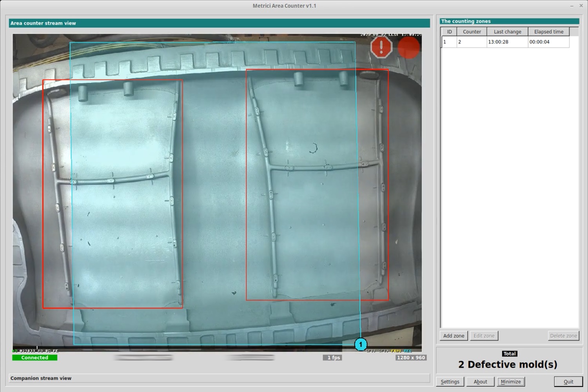The width and height of the screenshot is (588, 392).
Task: Minimize window using title bar button
Action: (x=572, y=5)
